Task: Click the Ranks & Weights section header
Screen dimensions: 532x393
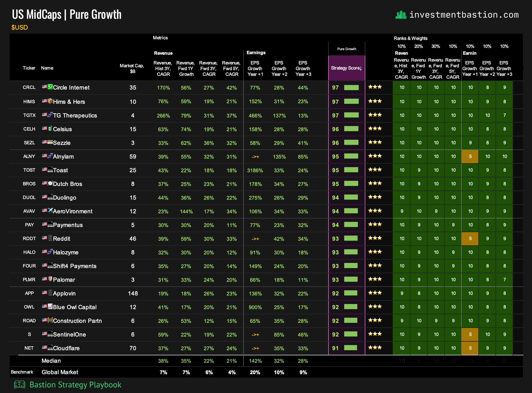Action: [x=410, y=38]
